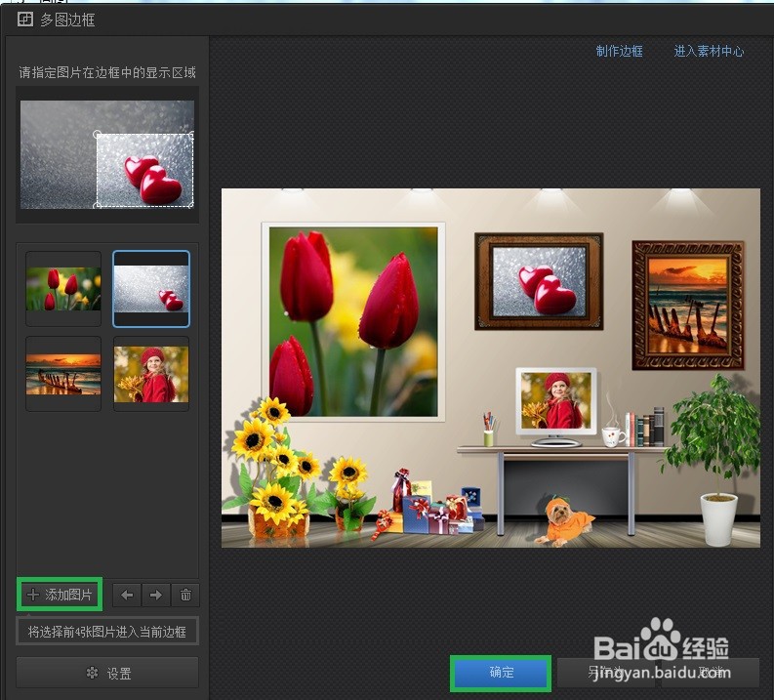This screenshot has width=774, height=700.
Task: Click the computer monitor photo in the preview
Action: [556, 400]
